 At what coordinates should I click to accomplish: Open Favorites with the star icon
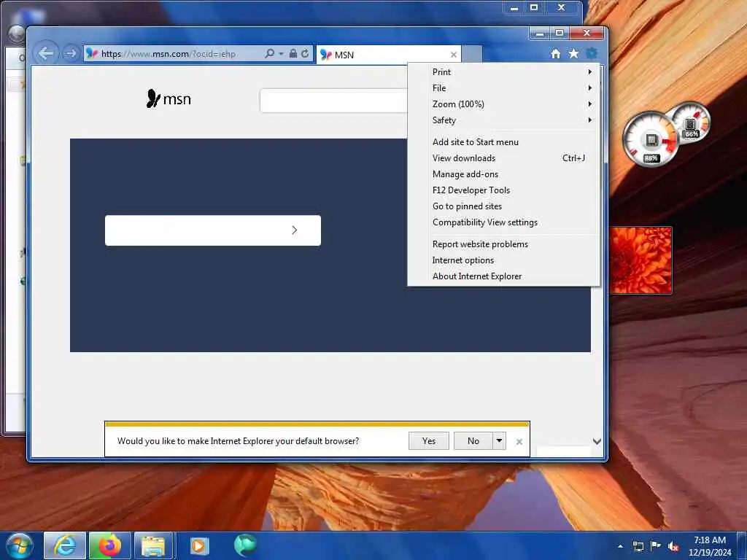click(573, 53)
